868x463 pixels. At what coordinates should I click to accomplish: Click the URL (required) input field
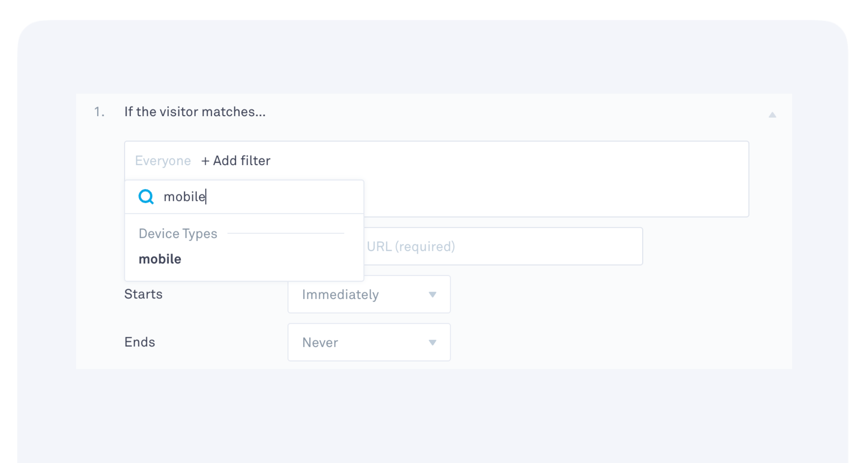[503, 246]
